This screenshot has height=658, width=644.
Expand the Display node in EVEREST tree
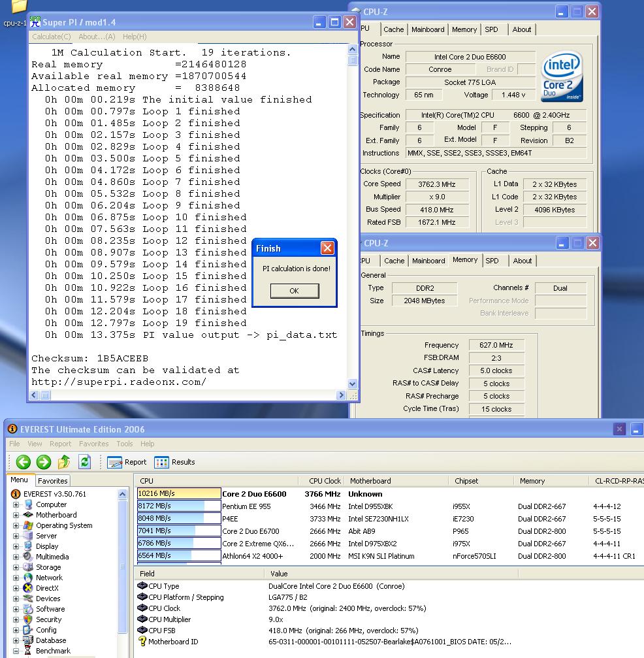16,546
